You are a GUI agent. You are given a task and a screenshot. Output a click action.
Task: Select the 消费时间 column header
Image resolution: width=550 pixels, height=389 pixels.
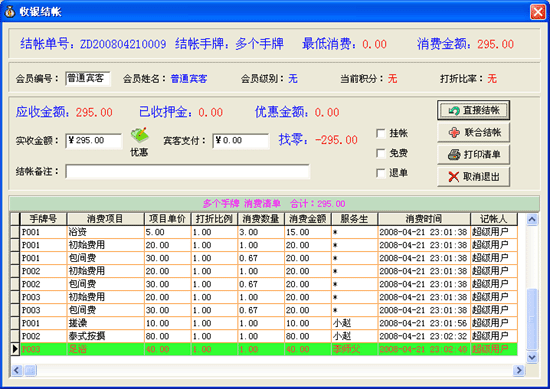pos(424,219)
